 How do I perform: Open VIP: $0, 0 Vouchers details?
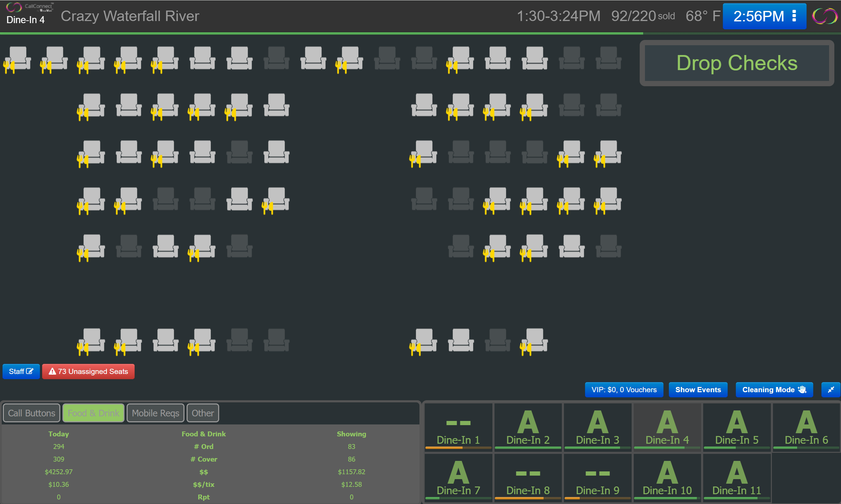(624, 390)
